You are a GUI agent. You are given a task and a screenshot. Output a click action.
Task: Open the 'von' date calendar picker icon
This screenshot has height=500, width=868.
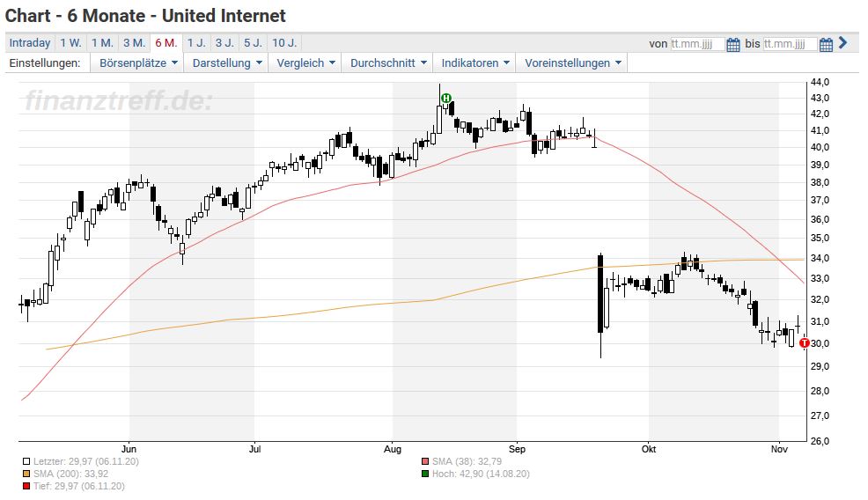tap(732, 44)
